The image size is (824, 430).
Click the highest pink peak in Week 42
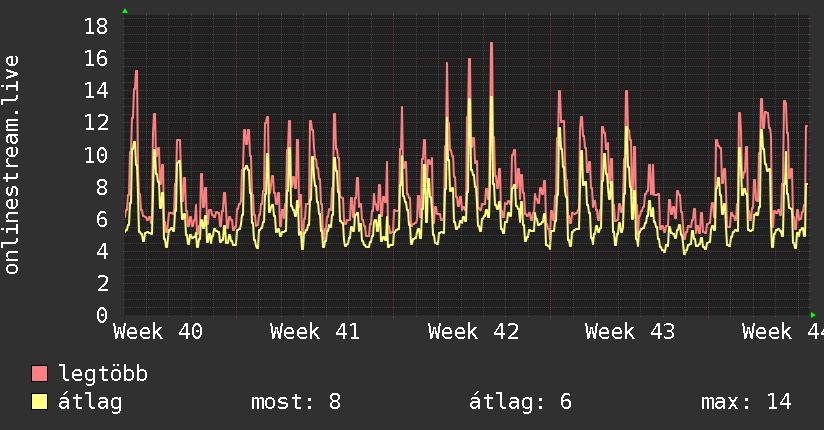pyautogui.click(x=491, y=44)
